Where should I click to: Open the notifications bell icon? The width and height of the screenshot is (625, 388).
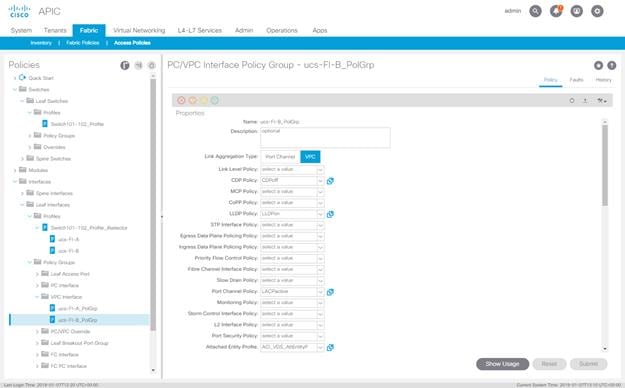point(556,11)
